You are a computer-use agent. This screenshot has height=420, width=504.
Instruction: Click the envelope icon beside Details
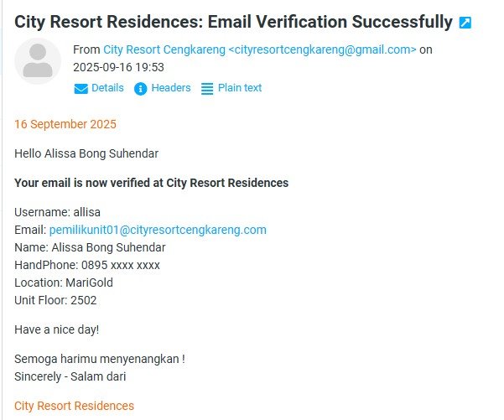tap(81, 89)
